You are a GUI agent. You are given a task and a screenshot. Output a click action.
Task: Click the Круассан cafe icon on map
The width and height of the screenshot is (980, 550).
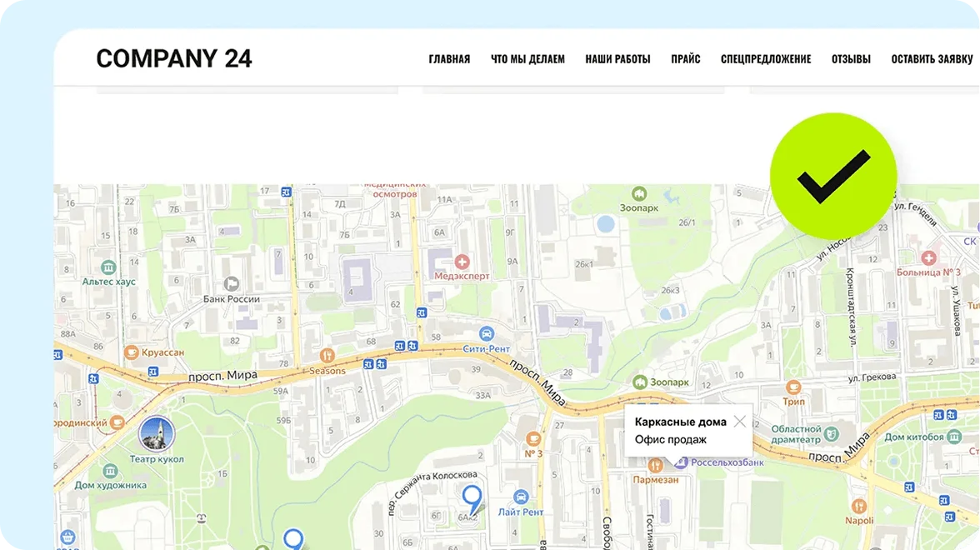click(x=131, y=352)
